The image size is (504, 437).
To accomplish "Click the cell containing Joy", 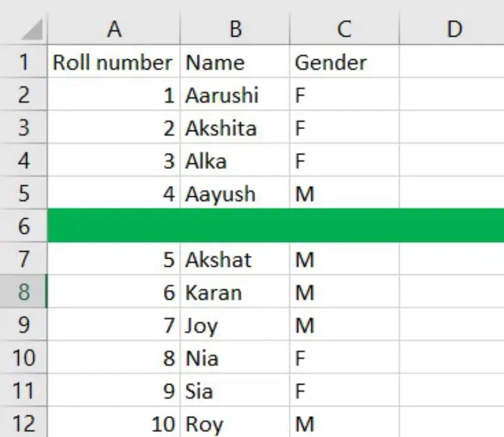I will (x=235, y=326).
